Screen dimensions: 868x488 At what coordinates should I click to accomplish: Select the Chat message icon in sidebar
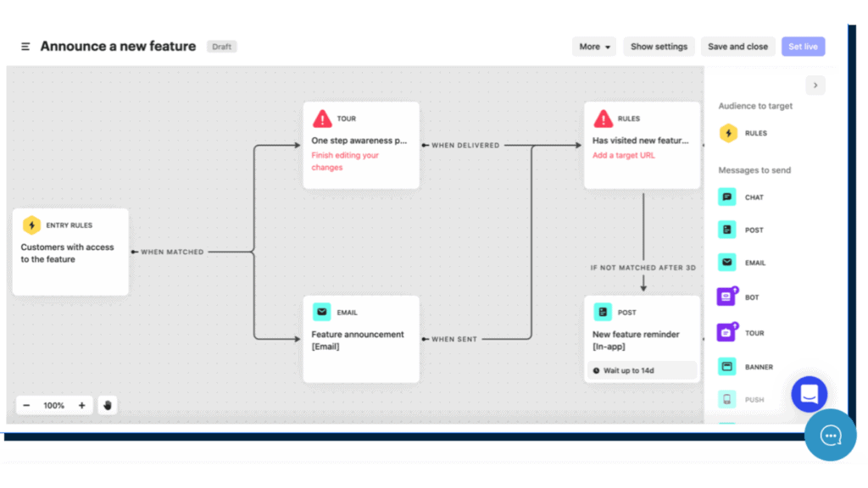click(727, 197)
